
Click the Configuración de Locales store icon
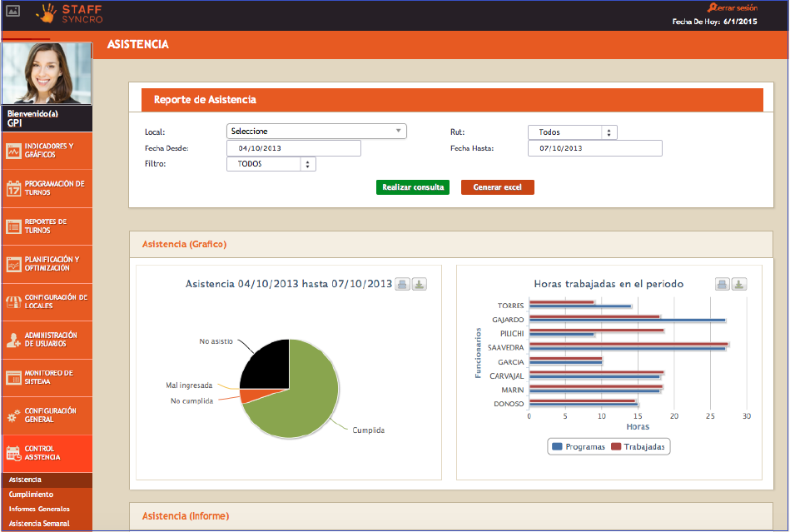tap(13, 302)
